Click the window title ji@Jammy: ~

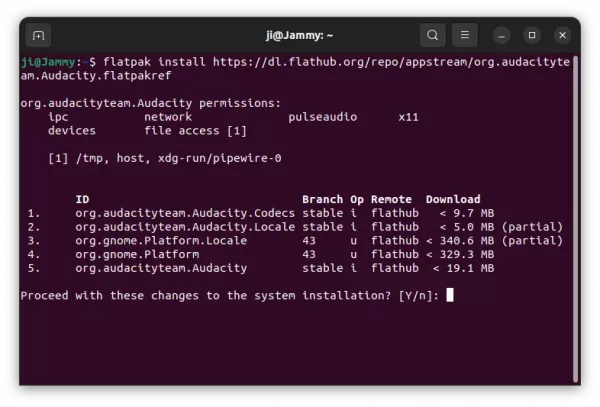tap(300, 36)
